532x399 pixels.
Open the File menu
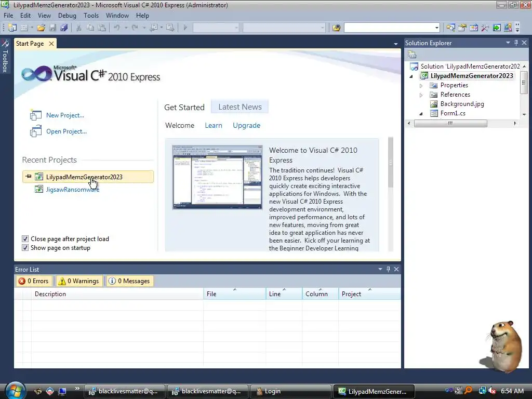coord(8,16)
